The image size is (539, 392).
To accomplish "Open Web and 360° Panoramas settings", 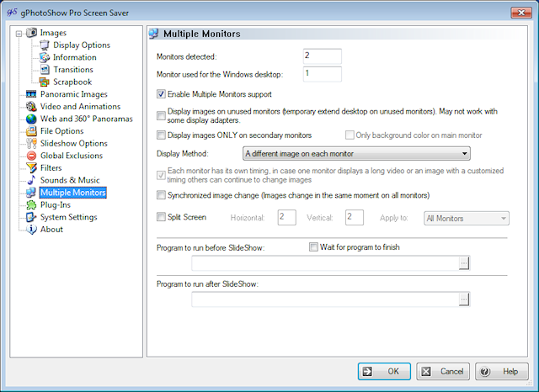I will [x=86, y=119].
